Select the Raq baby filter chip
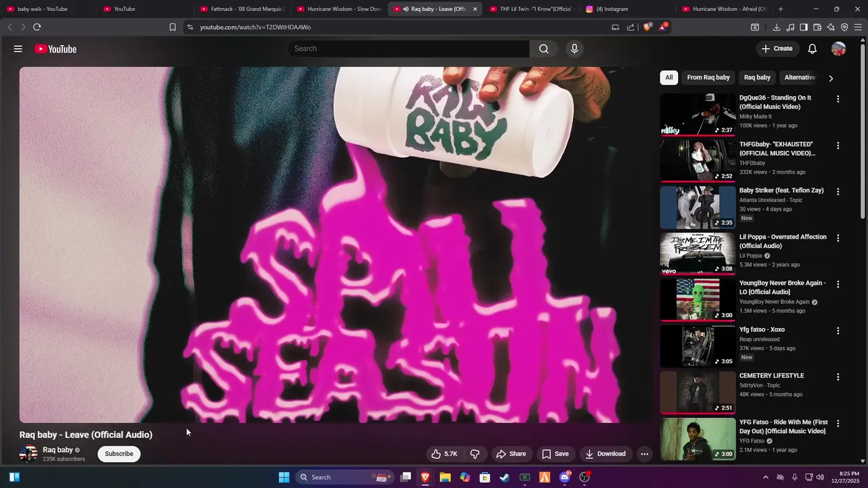This screenshot has width=868, height=488. tap(757, 77)
